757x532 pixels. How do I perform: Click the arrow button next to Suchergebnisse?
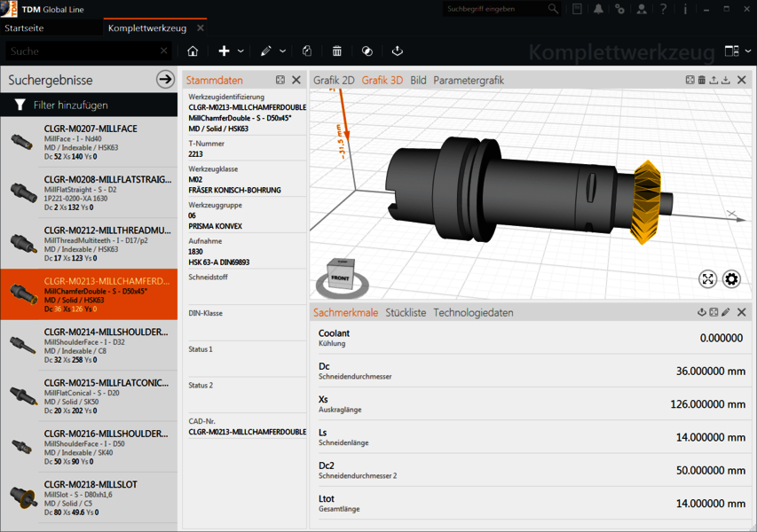(165, 80)
